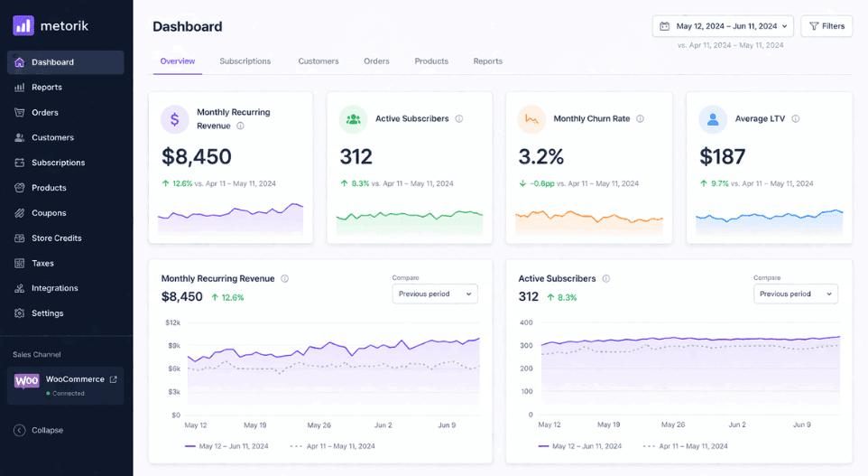The image size is (868, 476).
Task: Click the Store Credits sidebar icon
Action: 19,238
